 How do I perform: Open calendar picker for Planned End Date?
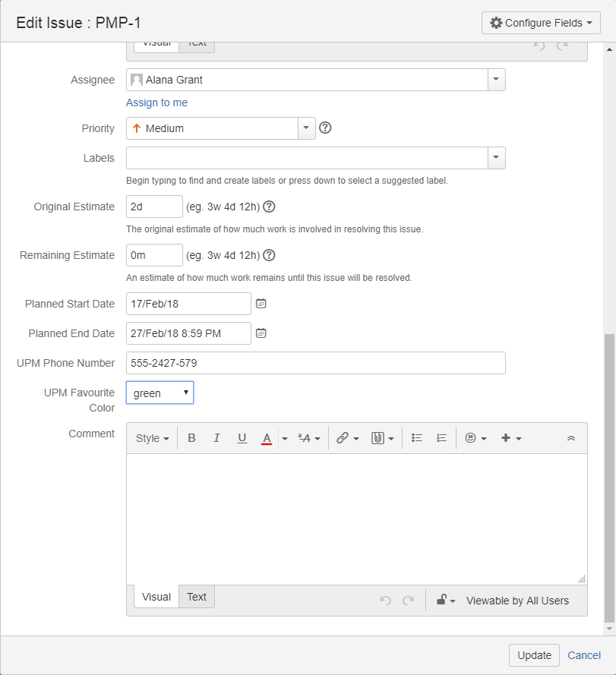261,333
